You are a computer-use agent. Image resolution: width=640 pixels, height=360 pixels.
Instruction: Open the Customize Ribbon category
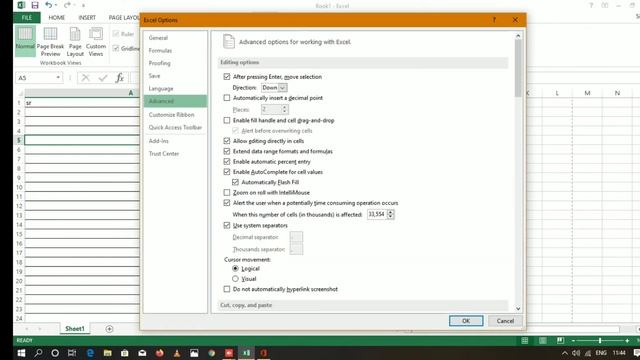pyautogui.click(x=171, y=114)
